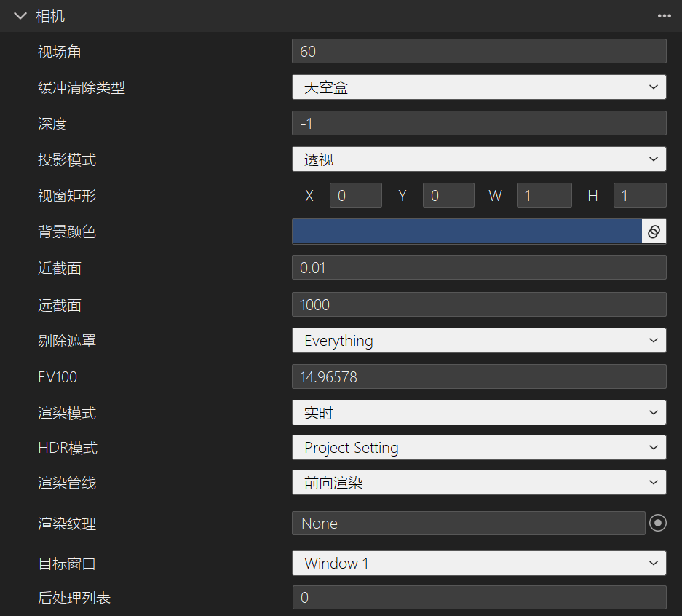The image size is (682, 616).
Task: Click the 深度 input field
Action: (x=479, y=123)
